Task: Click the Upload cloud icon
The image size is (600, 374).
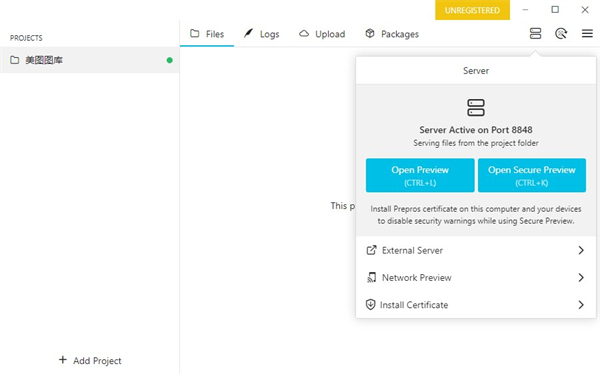Action: (304, 34)
